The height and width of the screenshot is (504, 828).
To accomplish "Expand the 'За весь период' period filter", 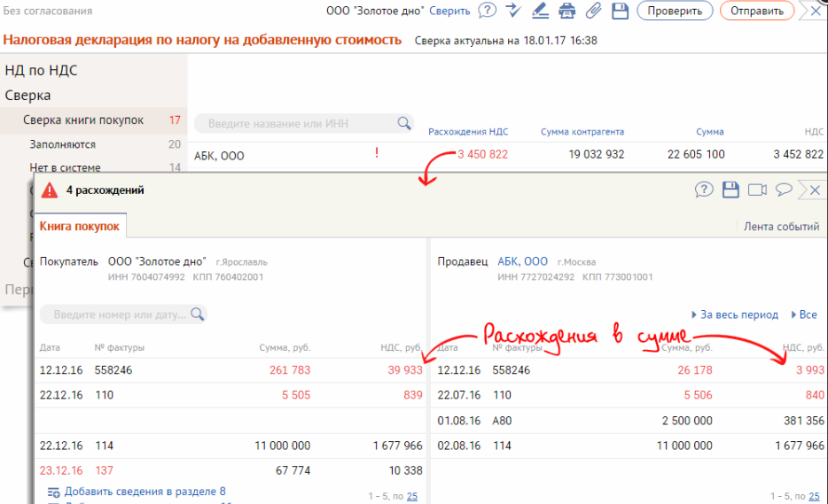I will [x=734, y=314].
